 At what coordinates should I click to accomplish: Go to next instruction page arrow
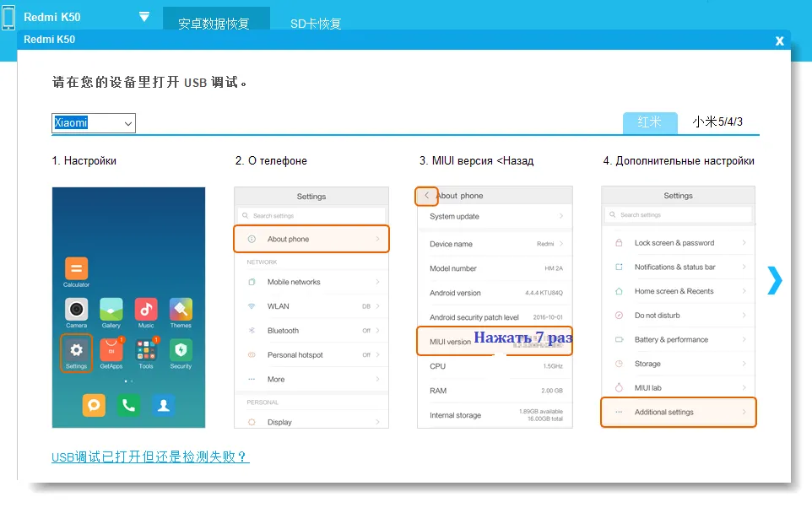pyautogui.click(x=775, y=280)
